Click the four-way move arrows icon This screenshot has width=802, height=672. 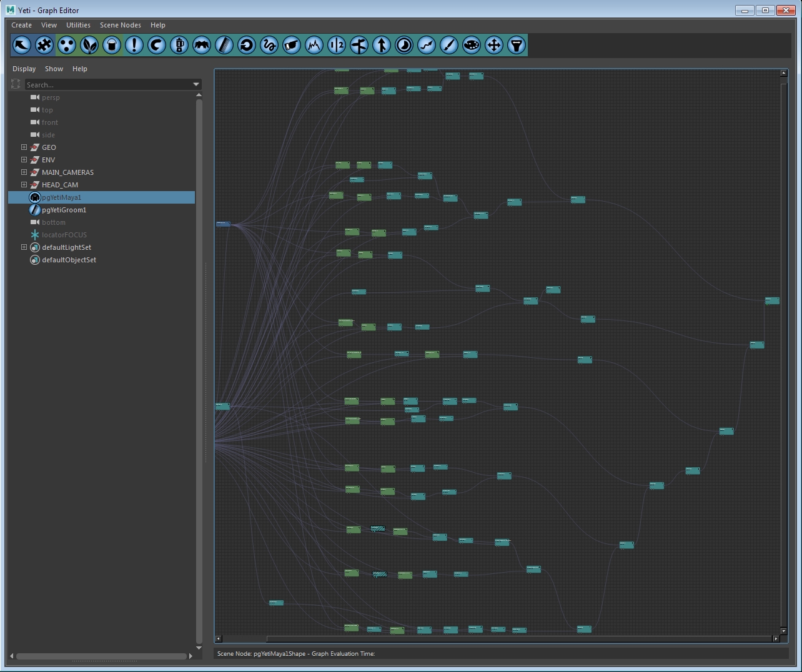494,45
